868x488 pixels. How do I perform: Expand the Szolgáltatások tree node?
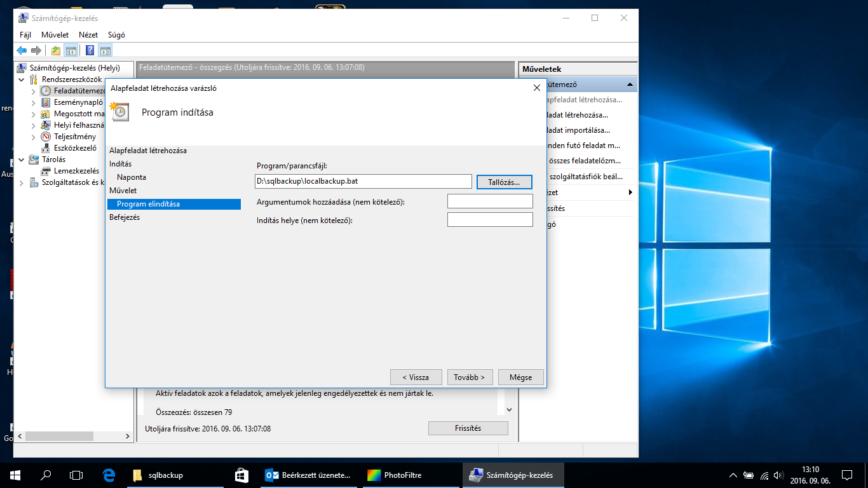[x=22, y=183]
